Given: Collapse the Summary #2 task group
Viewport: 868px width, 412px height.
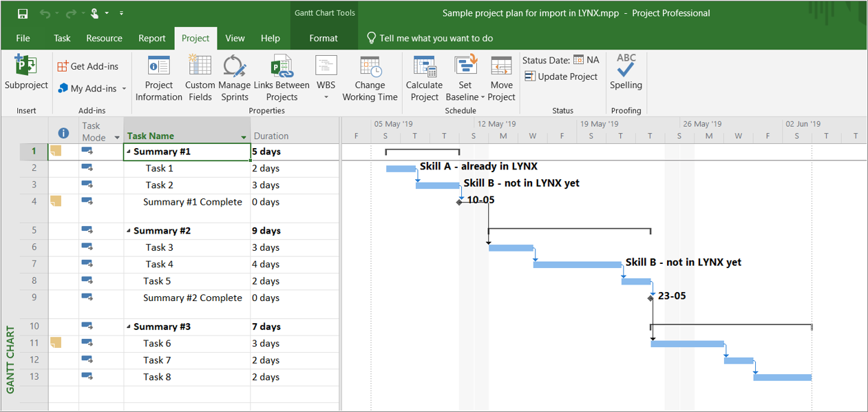Looking at the screenshot, I should point(129,231).
